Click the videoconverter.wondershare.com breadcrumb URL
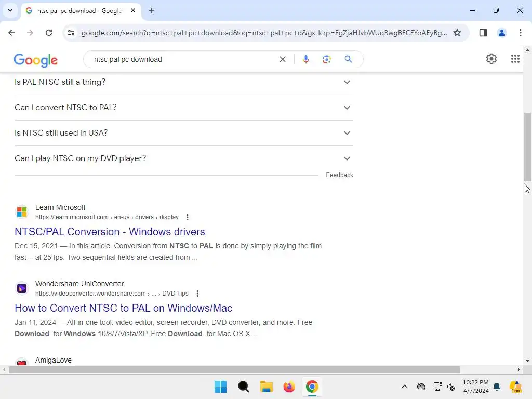Image resolution: width=532 pixels, height=399 pixels. (112, 294)
